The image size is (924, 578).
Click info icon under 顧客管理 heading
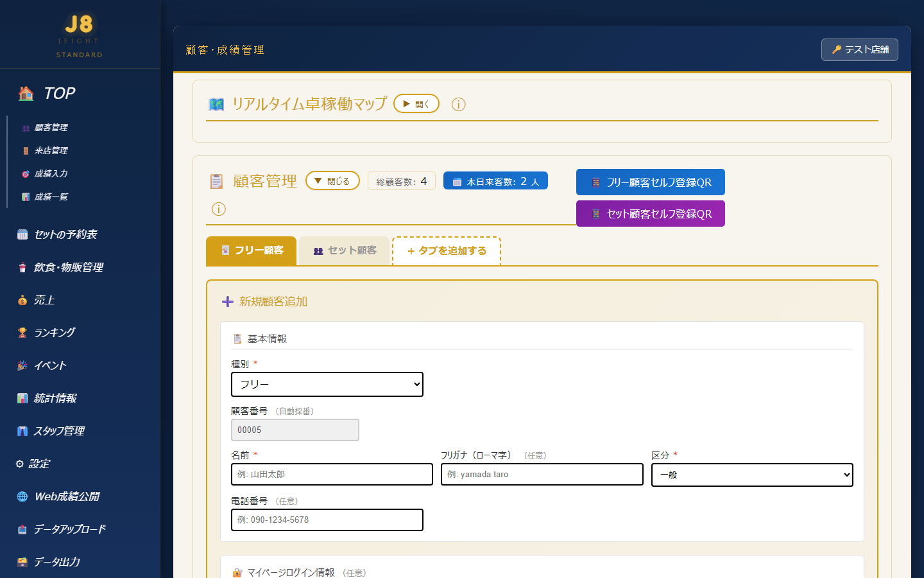pyautogui.click(x=219, y=209)
